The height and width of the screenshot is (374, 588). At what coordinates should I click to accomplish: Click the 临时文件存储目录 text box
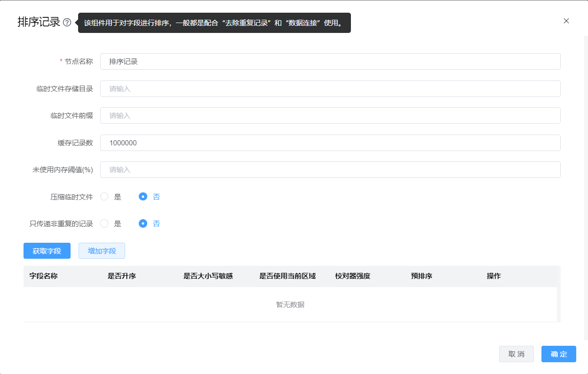point(330,88)
